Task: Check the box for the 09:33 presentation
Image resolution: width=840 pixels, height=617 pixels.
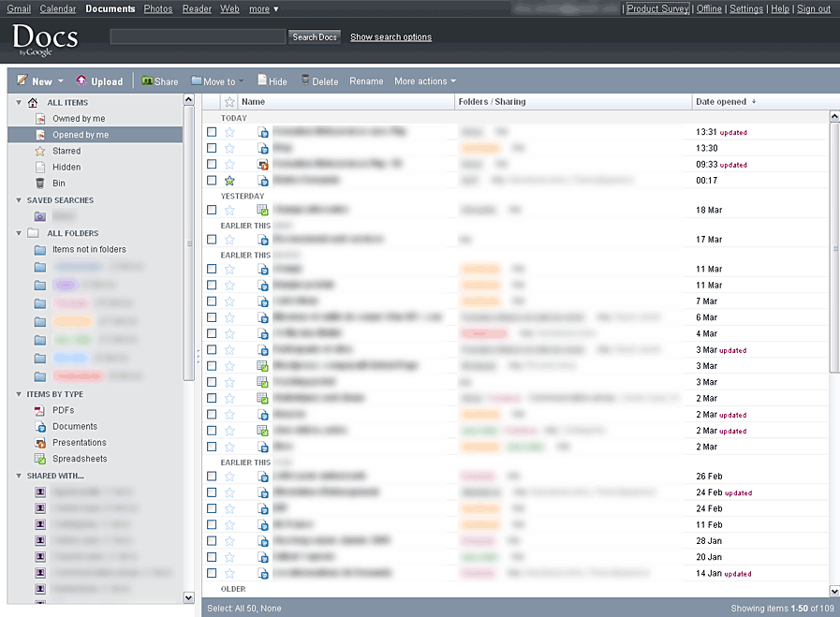Action: (x=212, y=164)
